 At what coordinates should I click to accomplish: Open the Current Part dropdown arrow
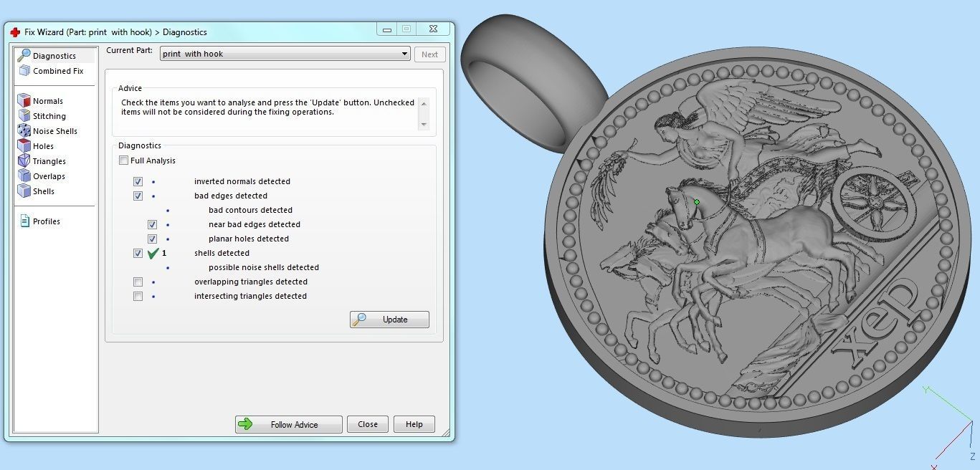pos(404,54)
